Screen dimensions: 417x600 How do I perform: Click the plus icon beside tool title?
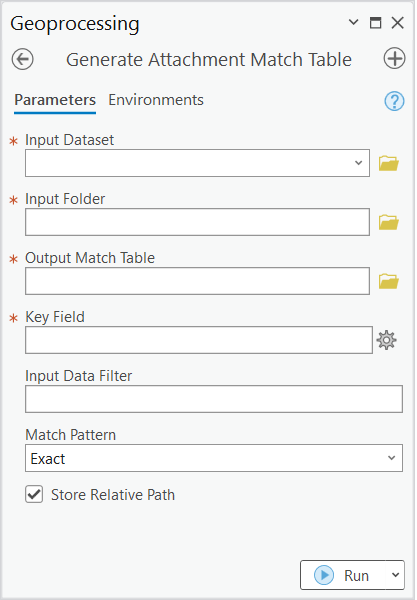[x=394, y=59]
